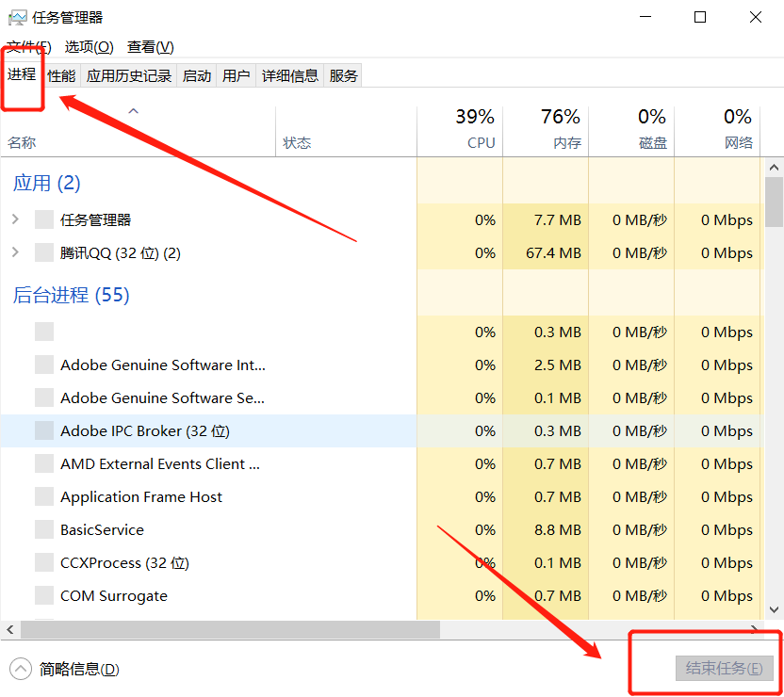Click the 7.7 MB memory value
784x697 pixels.
pyautogui.click(x=558, y=219)
